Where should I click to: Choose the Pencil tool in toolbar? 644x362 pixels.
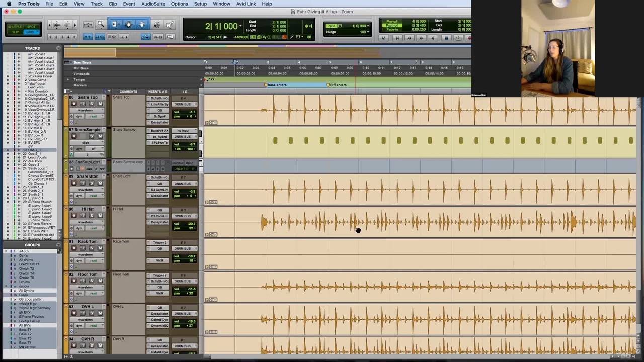[x=170, y=25]
